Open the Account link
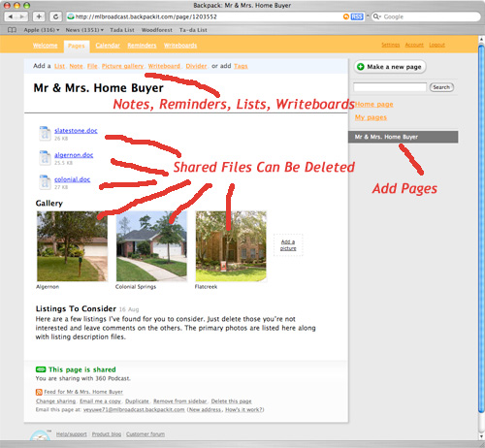This screenshot has width=485, height=448. click(x=414, y=45)
